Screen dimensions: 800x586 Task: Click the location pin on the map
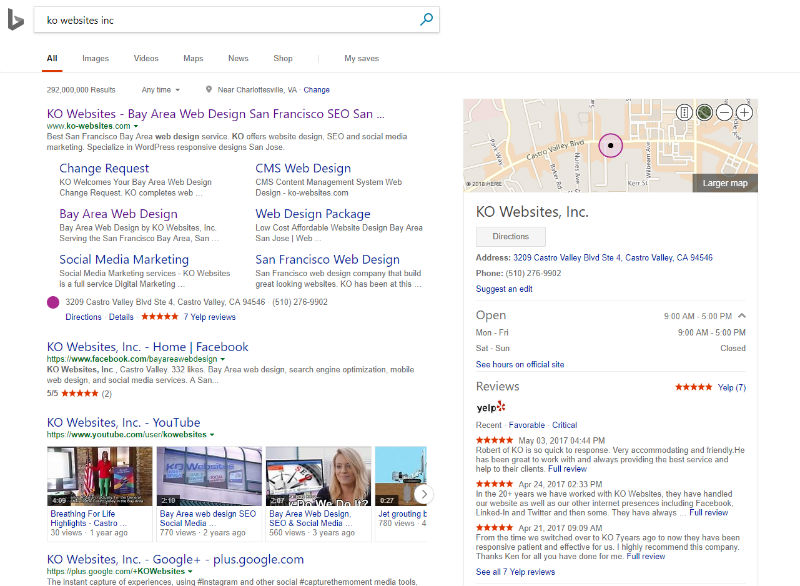point(610,145)
